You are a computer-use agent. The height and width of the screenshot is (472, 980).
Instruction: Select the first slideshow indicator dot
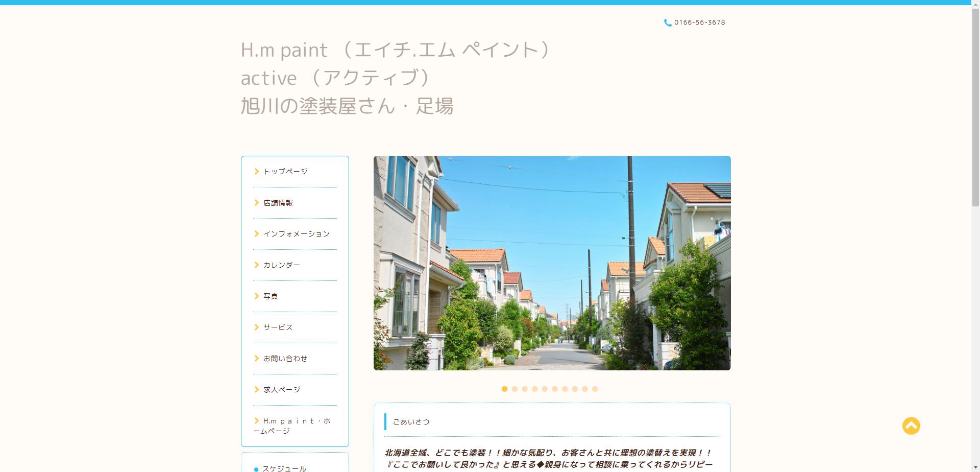pyautogui.click(x=504, y=389)
